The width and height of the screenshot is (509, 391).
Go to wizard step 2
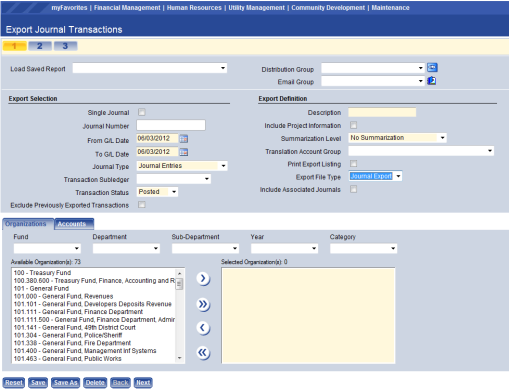pos(40,46)
